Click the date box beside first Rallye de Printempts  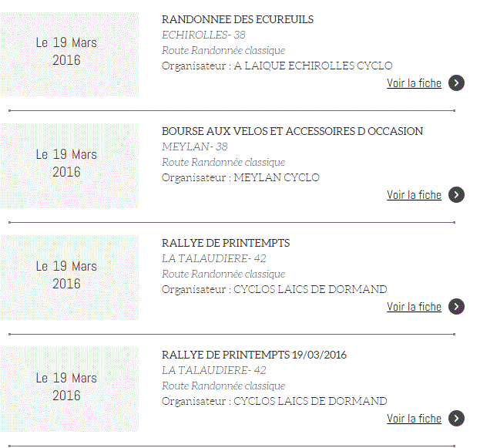tap(69, 278)
